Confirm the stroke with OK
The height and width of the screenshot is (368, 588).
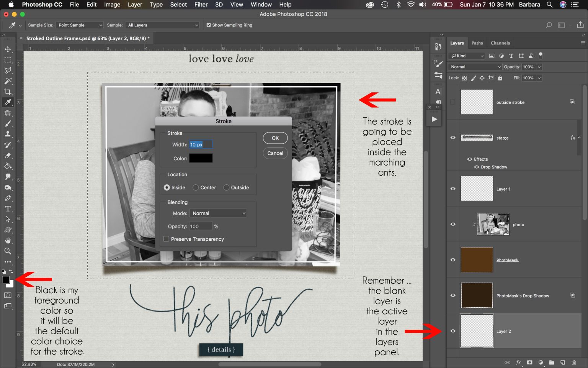click(275, 138)
